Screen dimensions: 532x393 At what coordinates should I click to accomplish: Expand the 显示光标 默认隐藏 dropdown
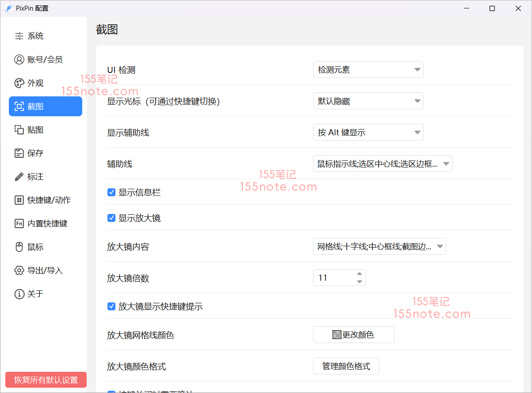point(368,101)
